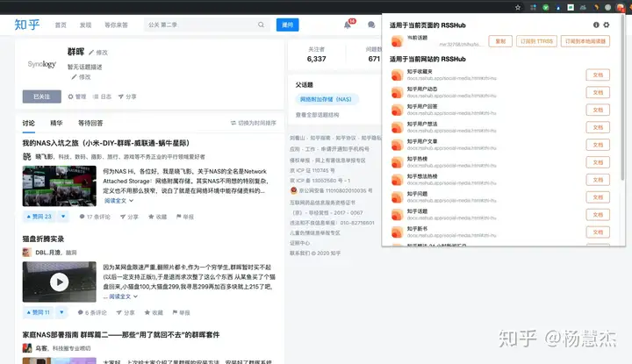Play the 猫盘折腾实录 video
The image size is (632, 364).
tap(60, 282)
